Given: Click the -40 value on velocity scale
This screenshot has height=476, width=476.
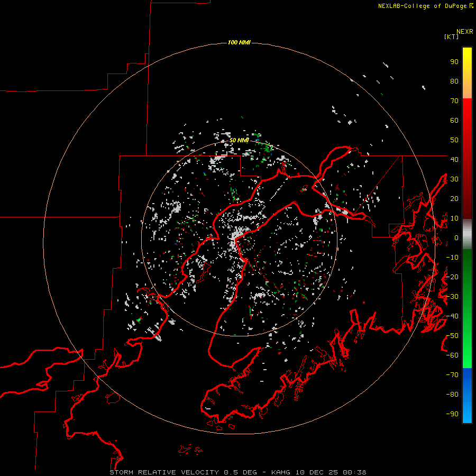Looking at the screenshot, I should coord(452,316).
